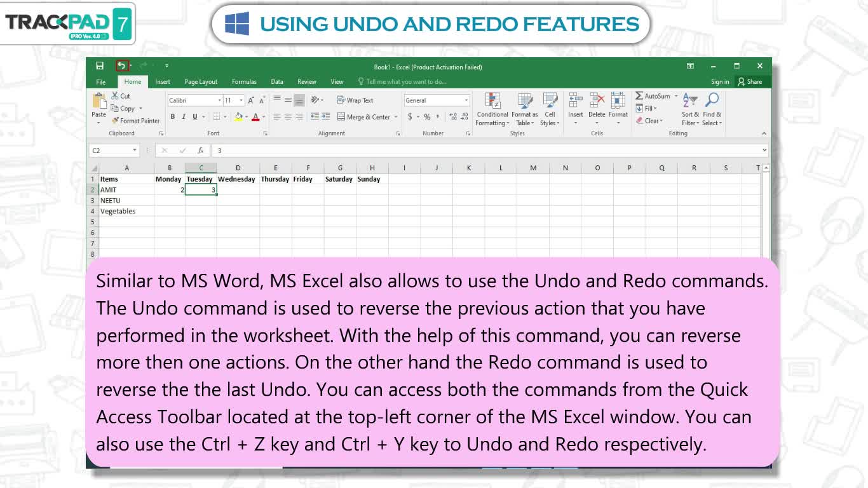This screenshot has width=868, height=488.
Task: Decrease font size with small A icon
Action: point(262,100)
